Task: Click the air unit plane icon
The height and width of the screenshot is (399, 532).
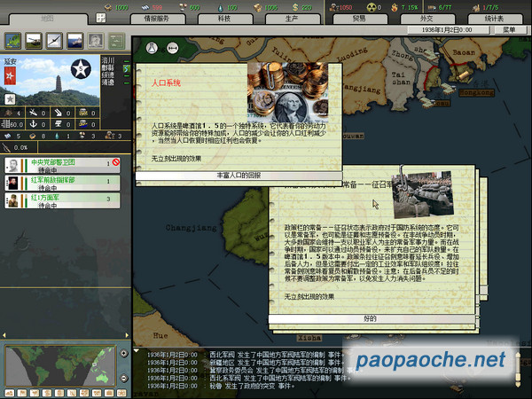Action: point(55,41)
